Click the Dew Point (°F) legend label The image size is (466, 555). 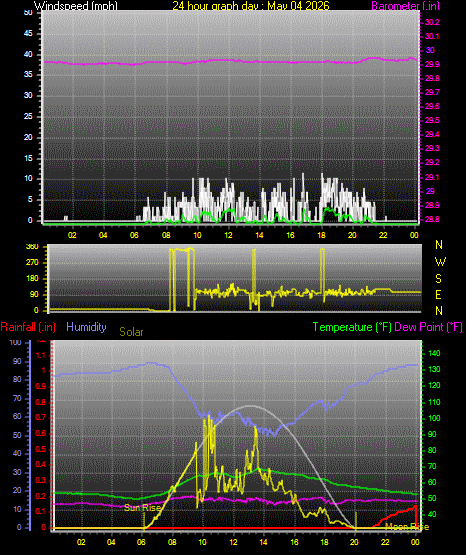coord(428,327)
